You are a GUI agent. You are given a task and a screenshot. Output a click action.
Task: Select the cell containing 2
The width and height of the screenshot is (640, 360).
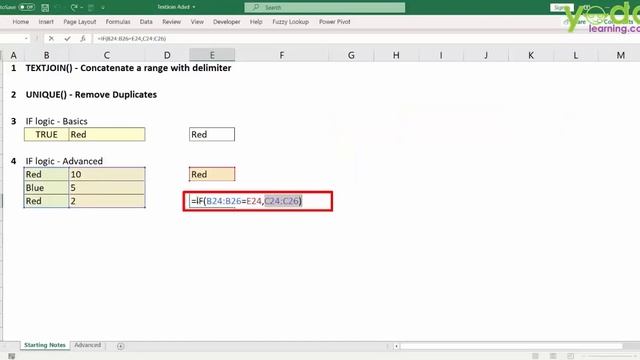click(107, 201)
